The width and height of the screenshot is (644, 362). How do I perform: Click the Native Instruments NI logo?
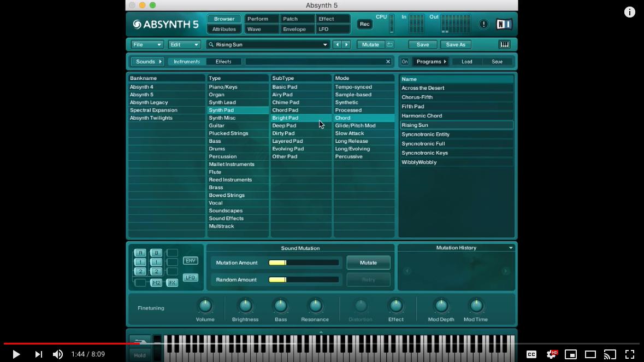504,24
